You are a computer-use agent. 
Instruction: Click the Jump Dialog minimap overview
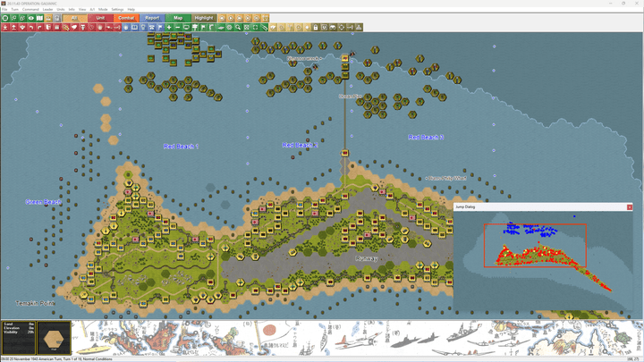[543, 261]
